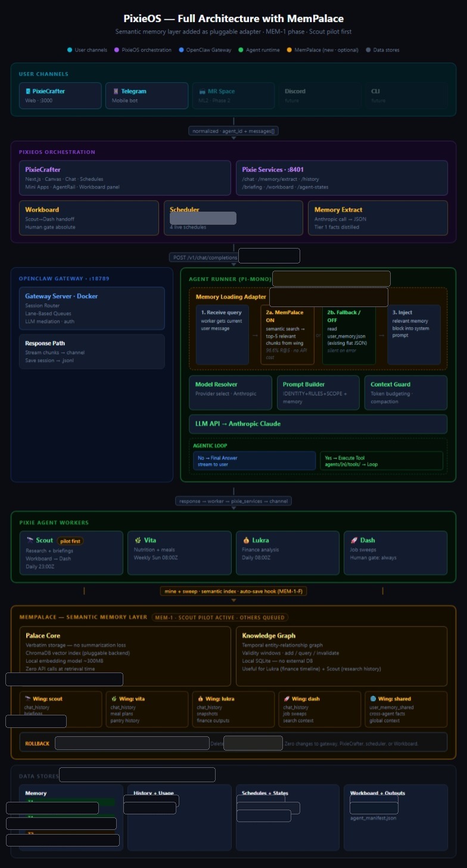Select the CLI future channel card

coord(405,95)
